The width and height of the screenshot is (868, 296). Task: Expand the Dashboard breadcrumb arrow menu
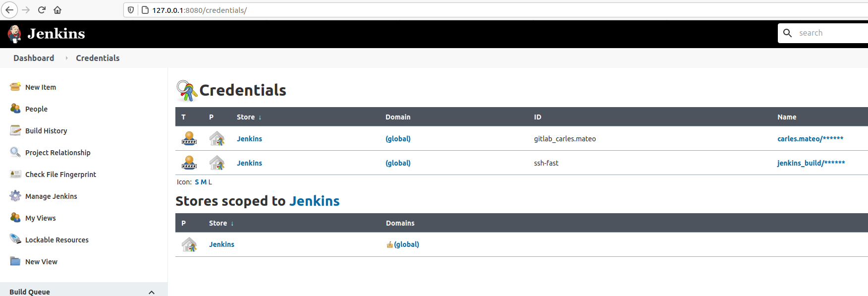pos(66,58)
